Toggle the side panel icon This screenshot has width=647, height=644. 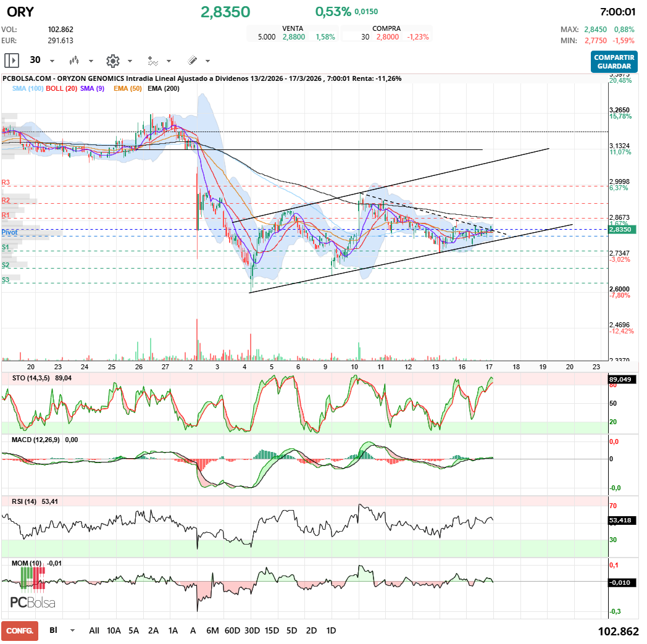[x=12, y=61]
